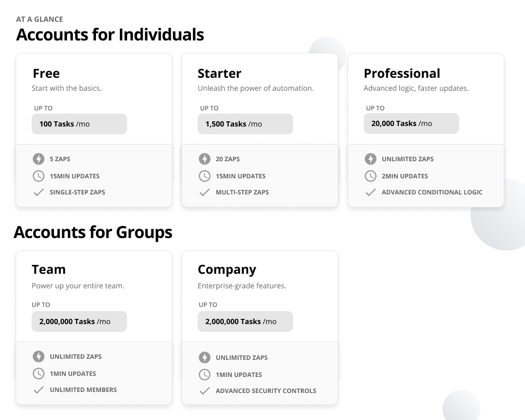
Task: Click the Professional plan title
Action: point(402,73)
